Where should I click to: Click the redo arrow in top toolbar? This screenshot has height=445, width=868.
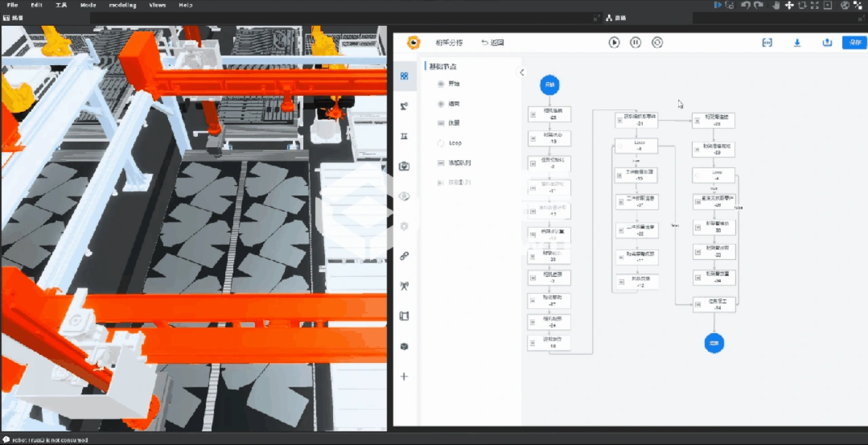tap(758, 5)
